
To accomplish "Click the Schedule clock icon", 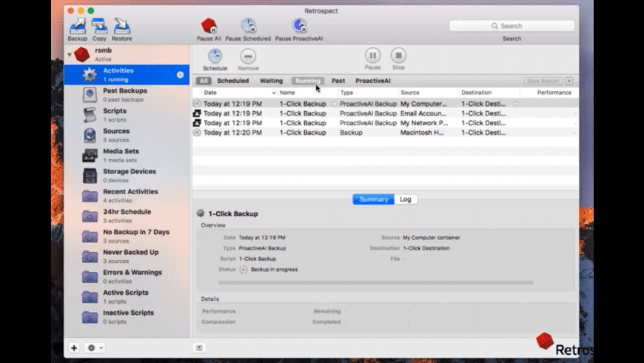I will tap(215, 56).
